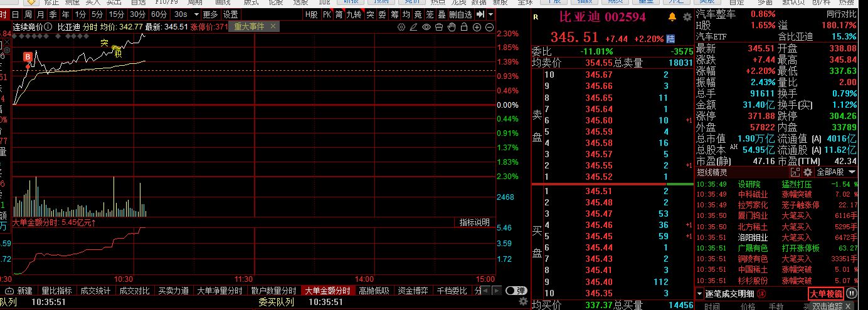Select the 买卖力道 tab
The width and height of the screenshot is (868, 310).
(x=173, y=291)
